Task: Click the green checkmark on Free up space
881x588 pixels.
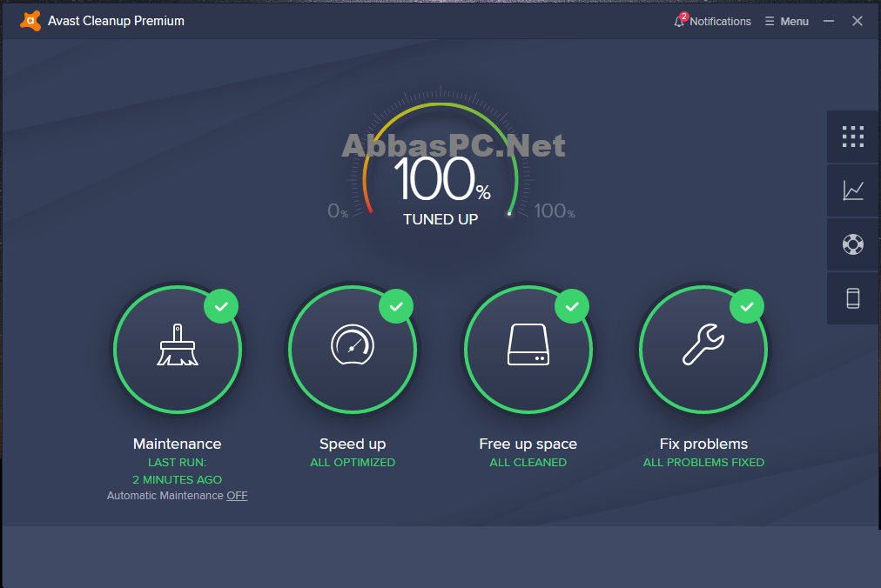Action: 572,306
